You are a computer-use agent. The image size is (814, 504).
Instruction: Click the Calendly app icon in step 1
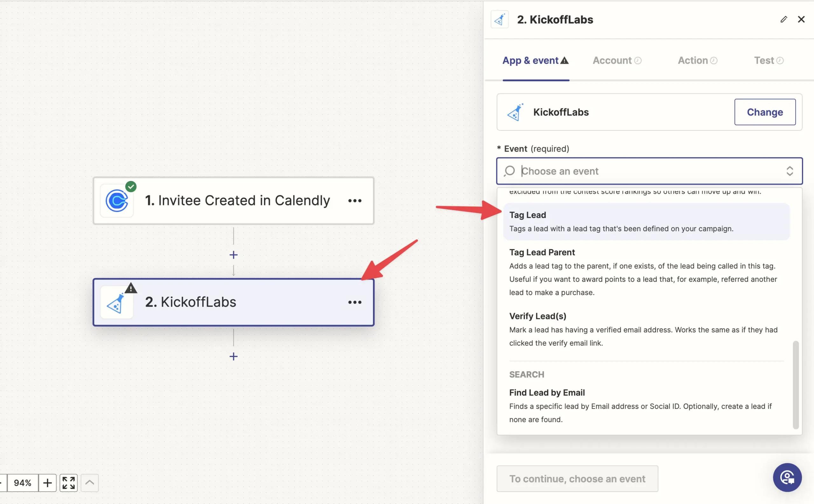pyautogui.click(x=117, y=201)
